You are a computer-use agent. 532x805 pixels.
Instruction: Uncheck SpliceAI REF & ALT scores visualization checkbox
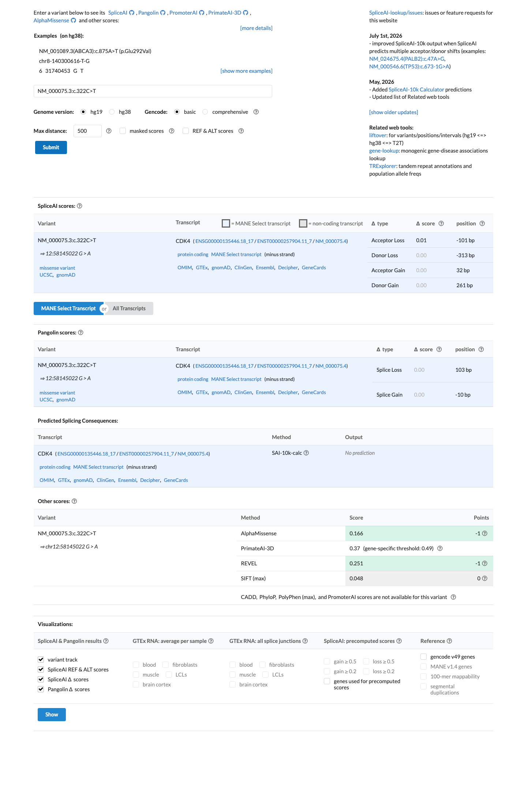point(41,669)
